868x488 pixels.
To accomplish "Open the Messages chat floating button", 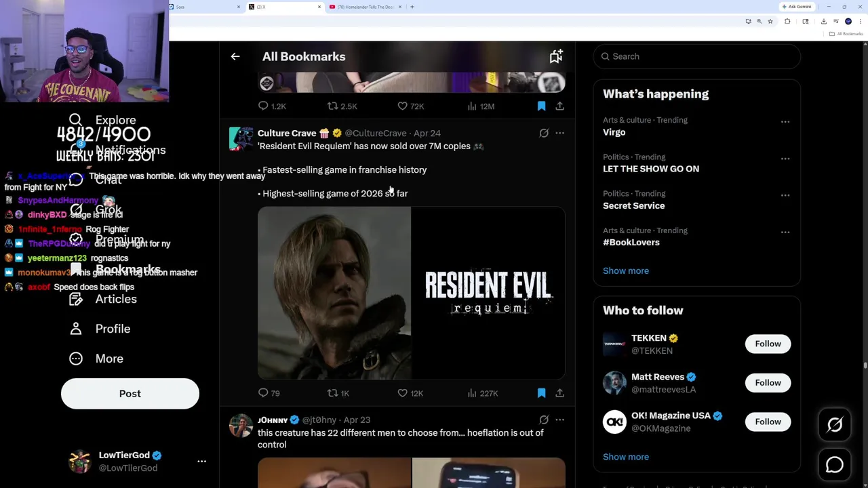I will 835,465.
